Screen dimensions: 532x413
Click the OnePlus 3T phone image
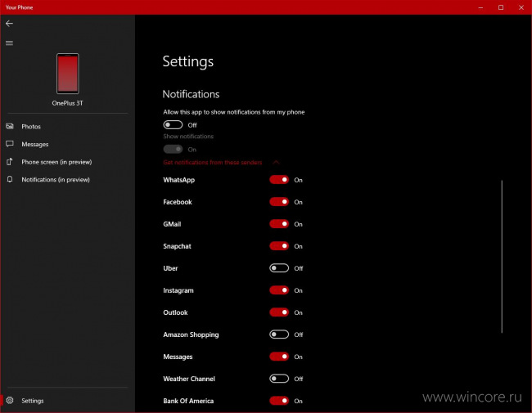coord(67,74)
